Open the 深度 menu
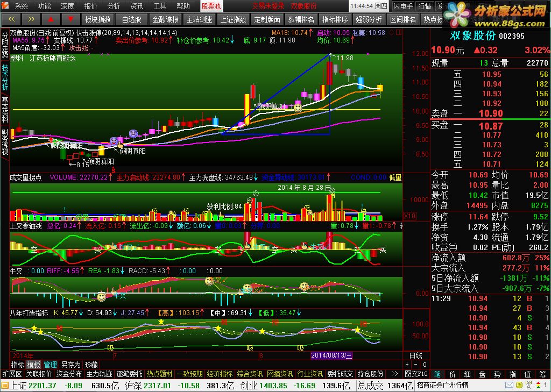The width and height of the screenshot is (551, 392). pyautogui.click(x=67, y=6)
